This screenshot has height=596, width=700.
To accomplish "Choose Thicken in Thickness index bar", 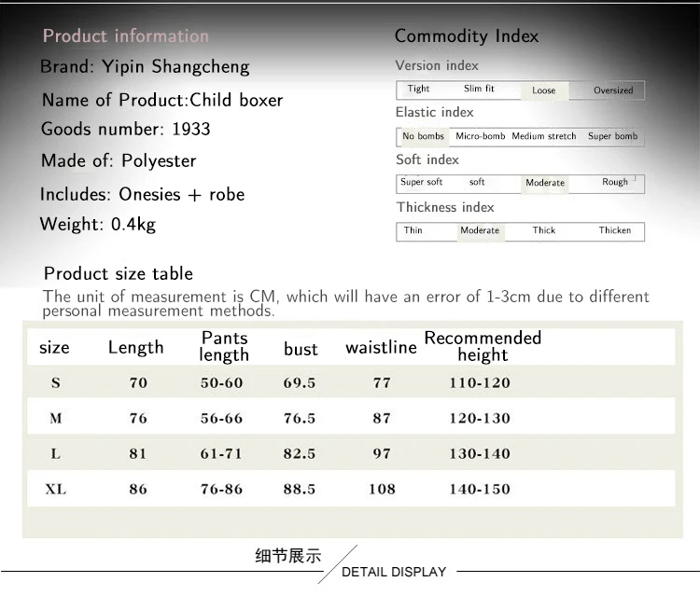I will pyautogui.click(x=615, y=230).
